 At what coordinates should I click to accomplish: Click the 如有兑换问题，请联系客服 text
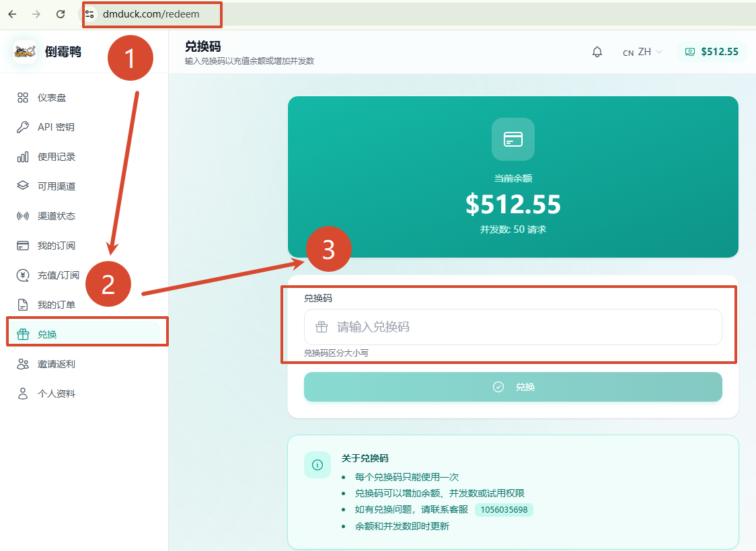pos(411,509)
